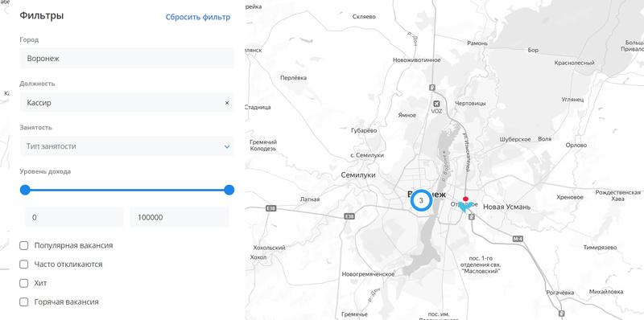Image resolution: width=644 pixels, height=320 pixels.
Task: Click the Латная map label
Action: click(310, 199)
